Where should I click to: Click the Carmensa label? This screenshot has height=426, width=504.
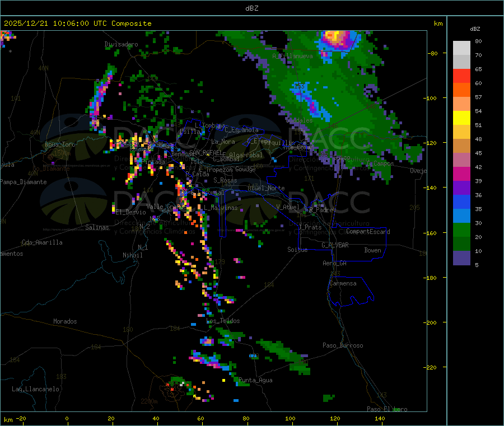tap(343, 283)
